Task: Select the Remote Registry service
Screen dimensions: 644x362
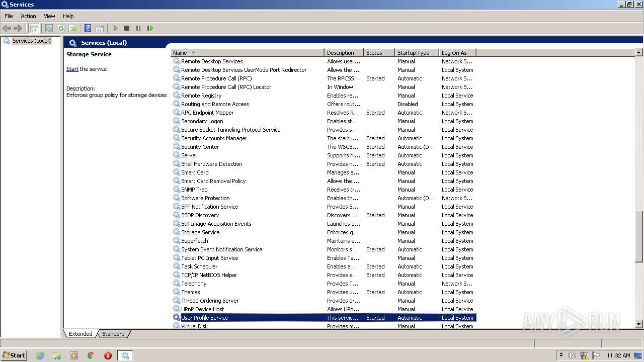Action: [324, 96]
